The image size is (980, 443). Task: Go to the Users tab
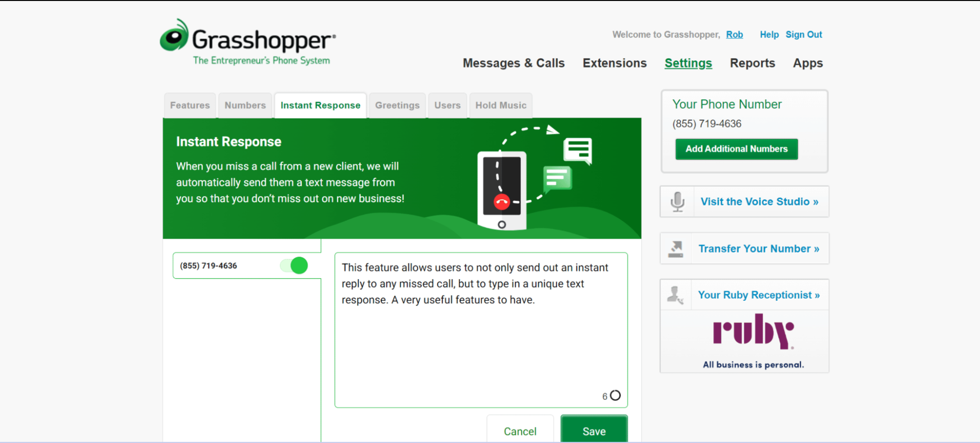pos(447,105)
